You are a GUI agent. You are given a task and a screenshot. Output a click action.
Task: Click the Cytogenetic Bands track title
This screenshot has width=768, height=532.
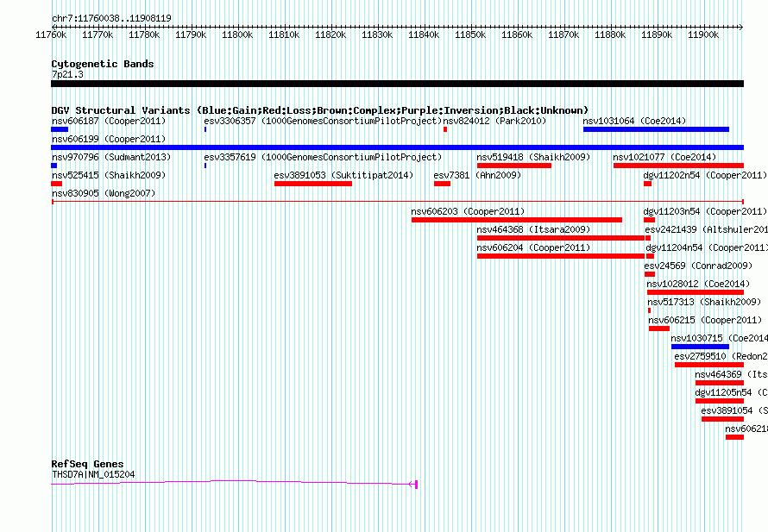103,64
